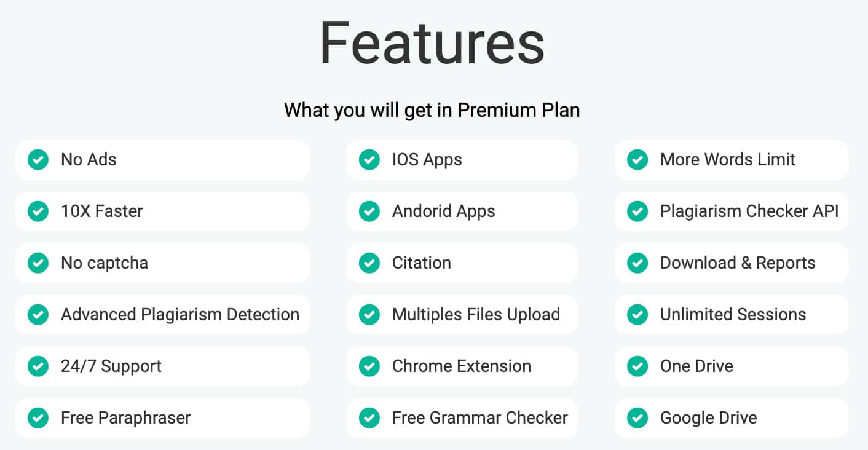Click the checkmark icon next to 10X Faster
This screenshot has width=868, height=450.
[x=38, y=211]
